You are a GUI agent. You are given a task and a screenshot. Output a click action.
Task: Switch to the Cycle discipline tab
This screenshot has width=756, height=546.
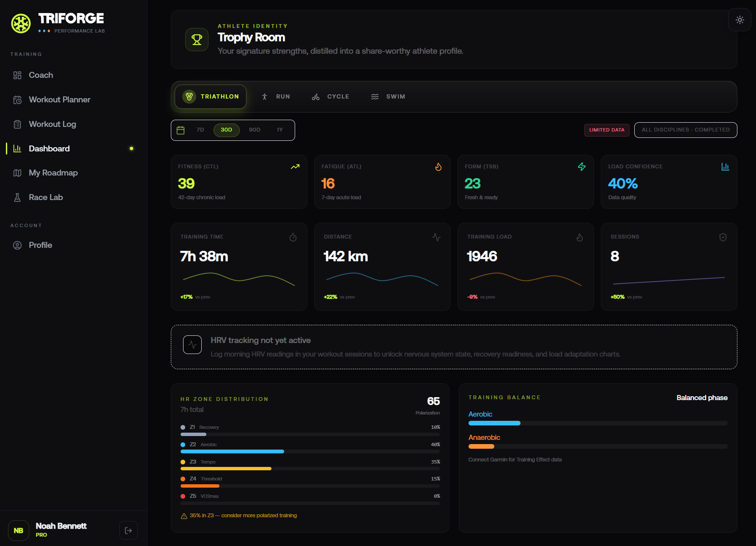tap(331, 97)
